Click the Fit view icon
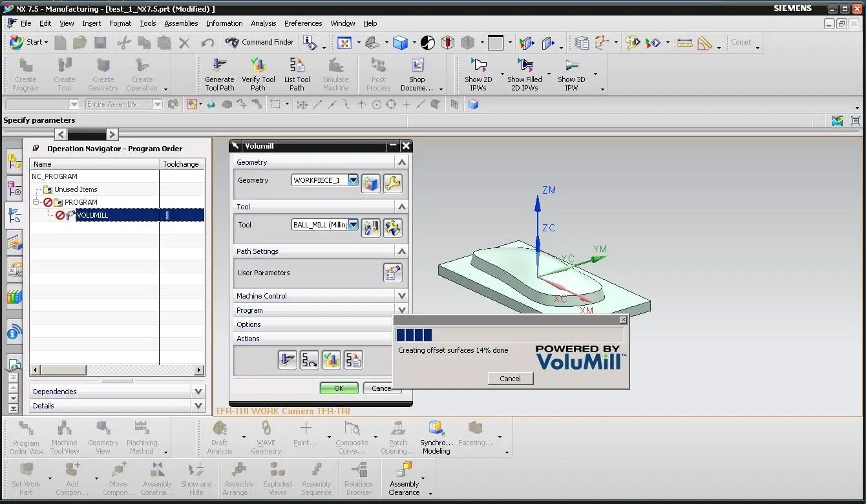Screen dimensions: 866x504 pyautogui.click(x=344, y=43)
